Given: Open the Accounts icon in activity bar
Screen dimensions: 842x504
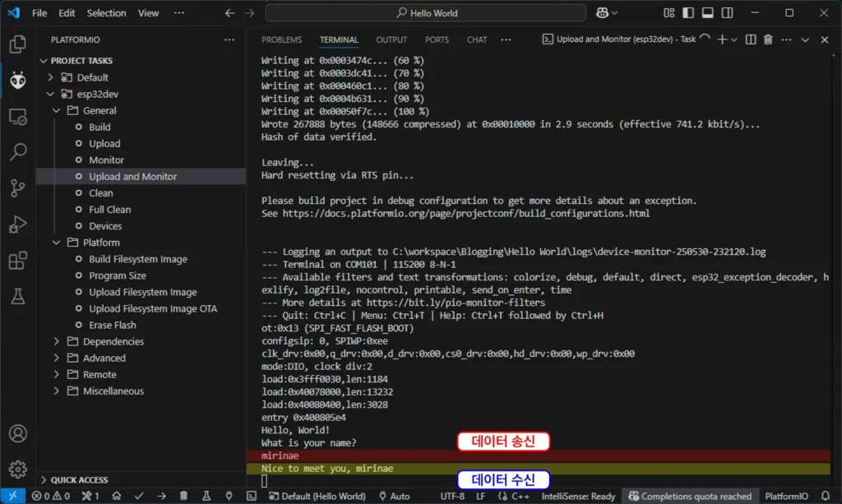Looking at the screenshot, I should click(x=18, y=433).
